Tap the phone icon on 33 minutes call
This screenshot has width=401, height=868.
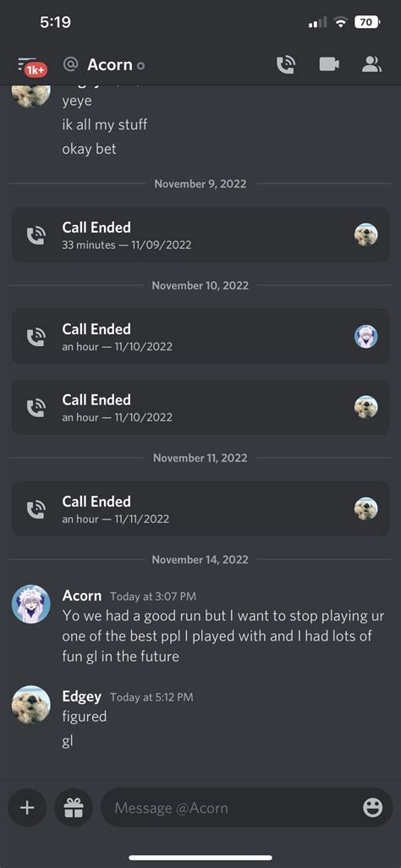click(36, 234)
